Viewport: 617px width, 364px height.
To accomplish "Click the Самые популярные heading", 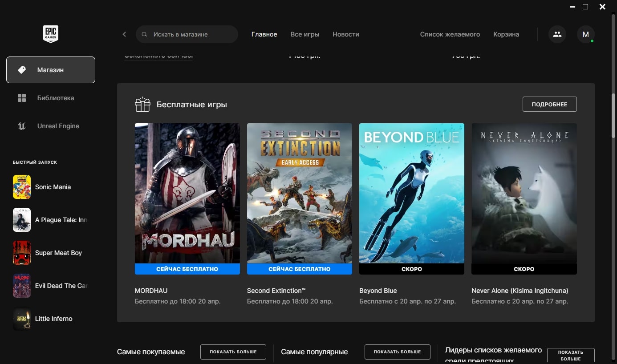I will [314, 352].
